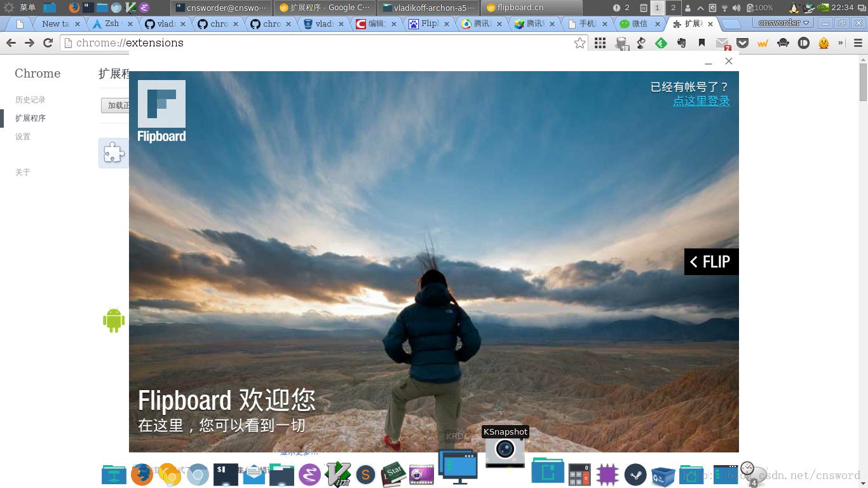
Task: Click the green Android extension icon
Action: coord(114,320)
